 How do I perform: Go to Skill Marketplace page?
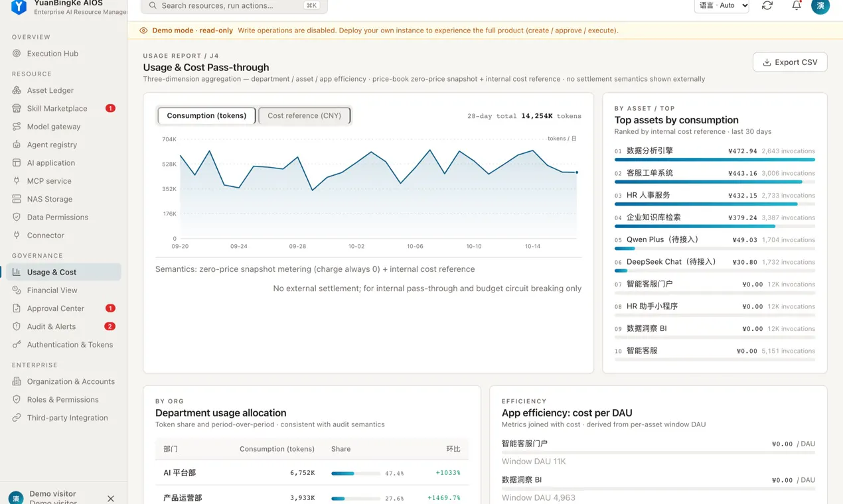[x=64, y=108]
